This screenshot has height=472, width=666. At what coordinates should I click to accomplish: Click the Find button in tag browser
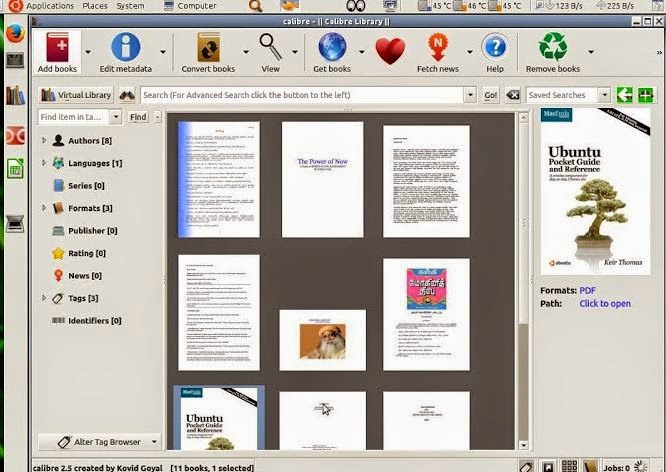(138, 117)
